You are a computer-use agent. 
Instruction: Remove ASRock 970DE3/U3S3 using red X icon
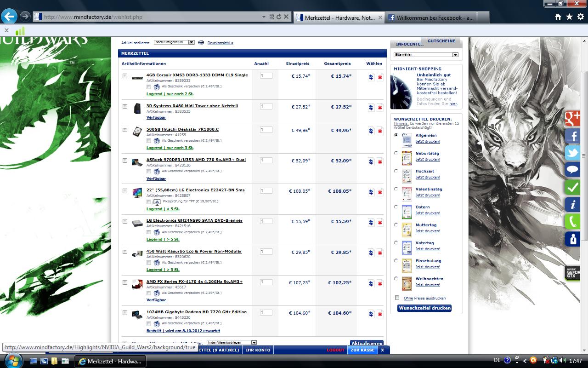[x=380, y=161]
